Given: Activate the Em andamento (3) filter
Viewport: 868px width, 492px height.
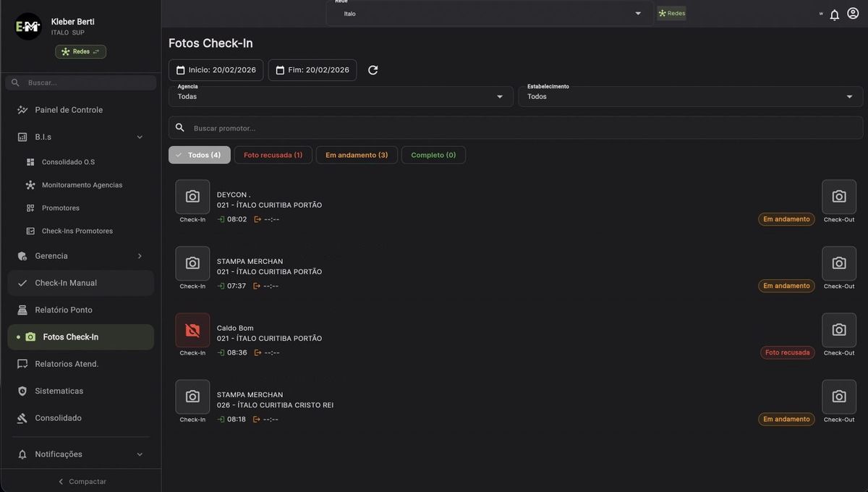Looking at the screenshot, I should (x=357, y=154).
